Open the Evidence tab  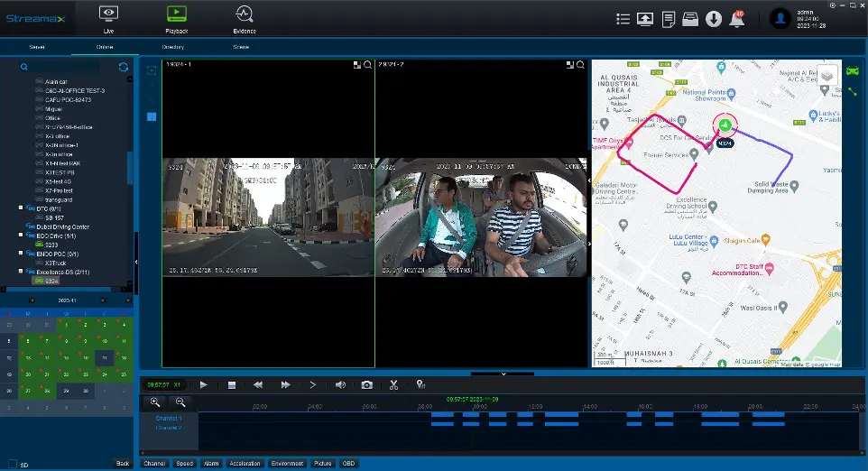243,18
